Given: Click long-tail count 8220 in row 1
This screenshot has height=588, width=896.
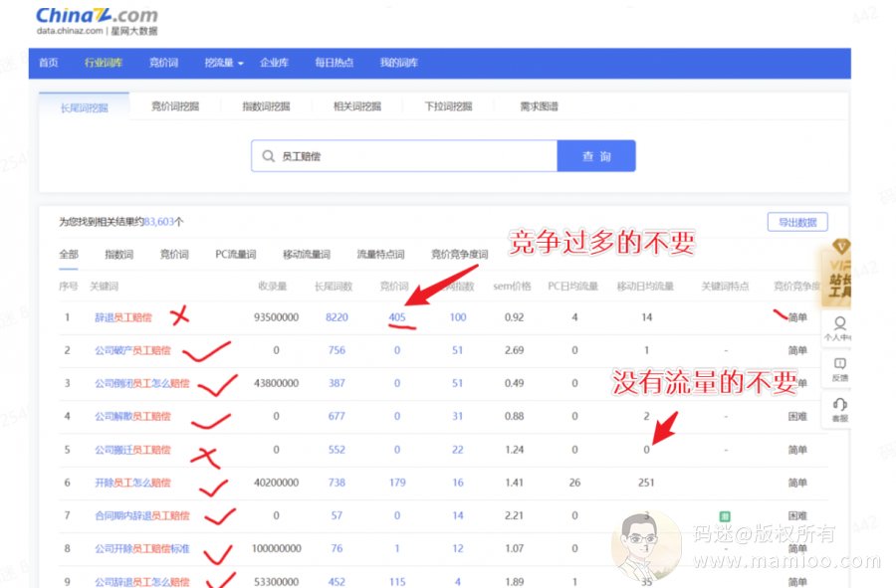Looking at the screenshot, I should [x=336, y=317].
